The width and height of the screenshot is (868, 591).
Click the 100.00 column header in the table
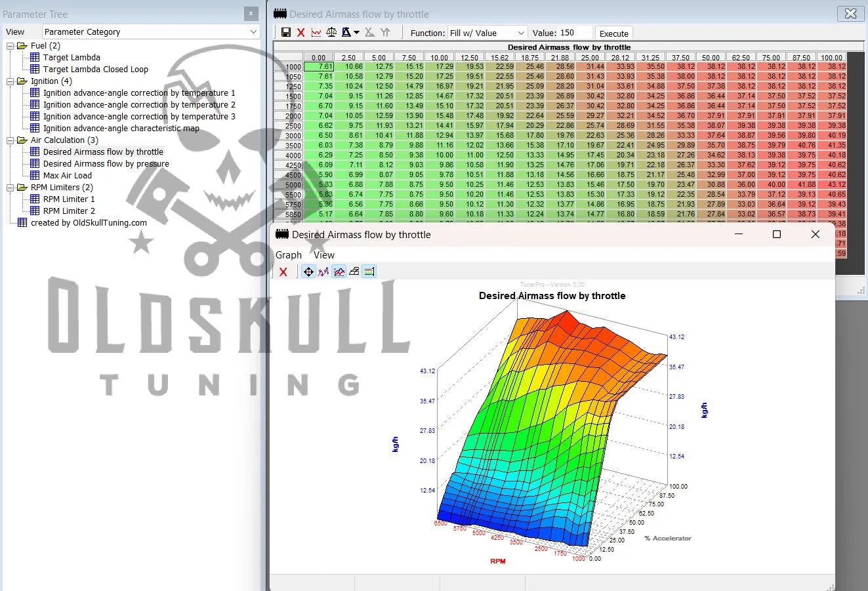(832, 57)
